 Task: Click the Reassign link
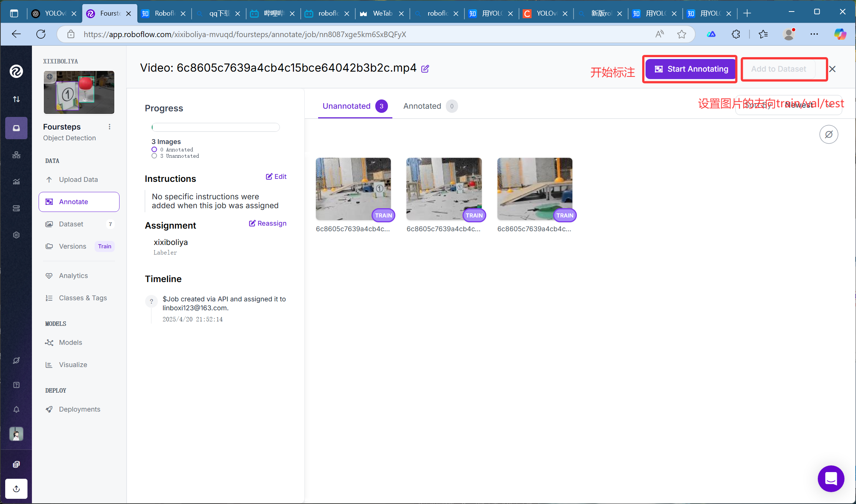click(268, 223)
